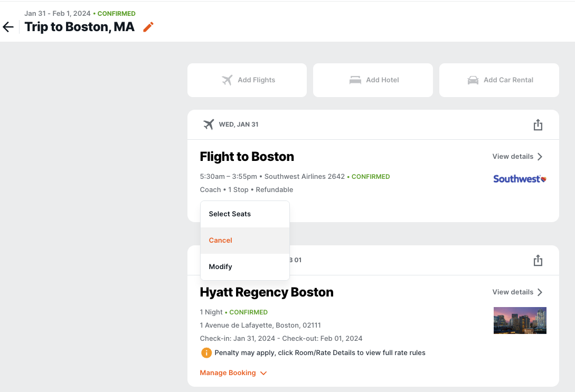Click the WED, JAN 31 date label

[238, 125]
